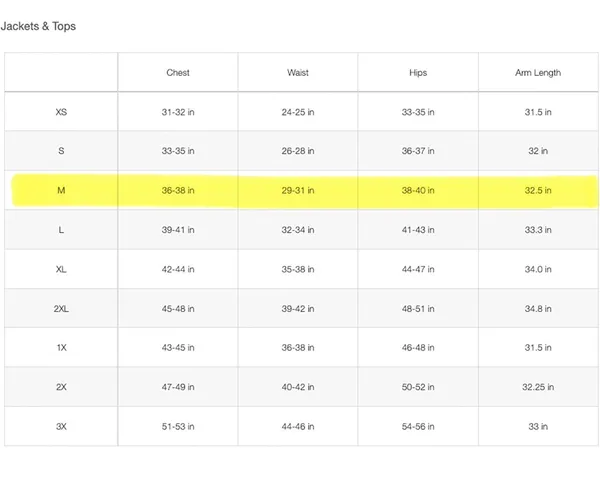Click the 1X size row label
600x481 pixels.
coord(61,348)
